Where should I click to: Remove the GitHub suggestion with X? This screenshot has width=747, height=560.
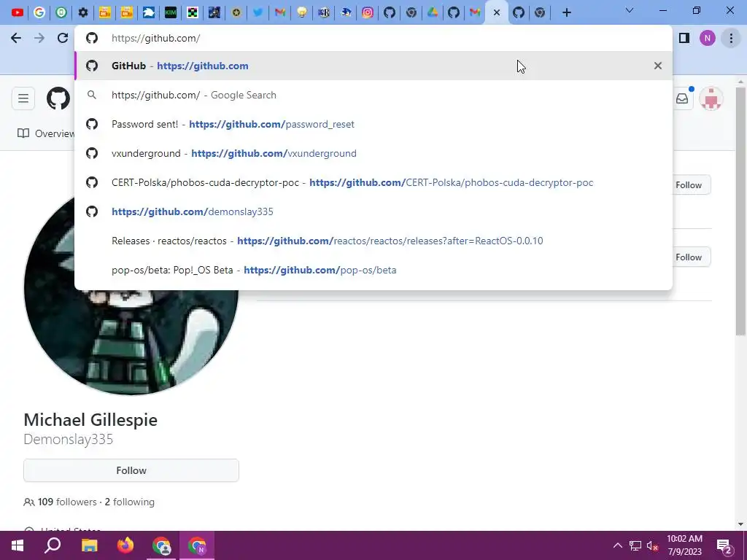[658, 66]
